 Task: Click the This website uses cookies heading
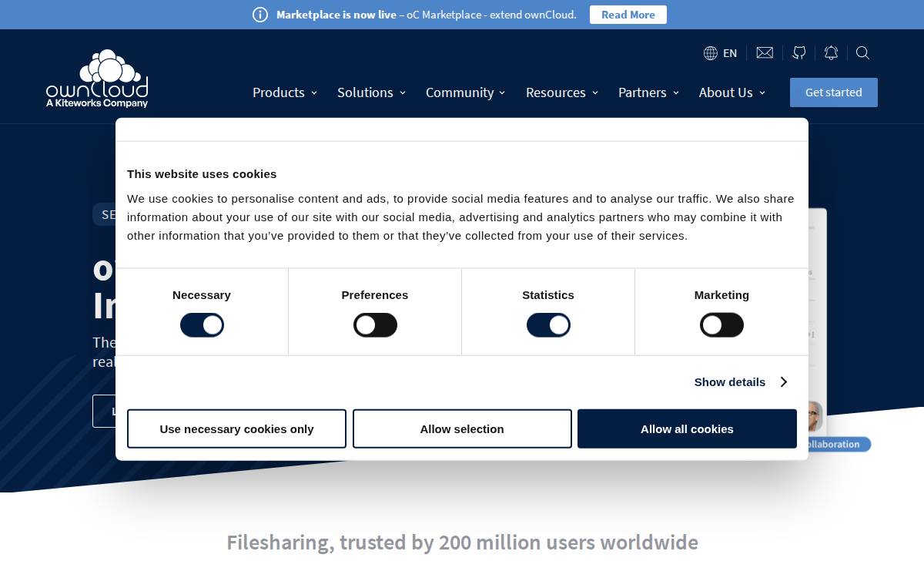(x=202, y=174)
